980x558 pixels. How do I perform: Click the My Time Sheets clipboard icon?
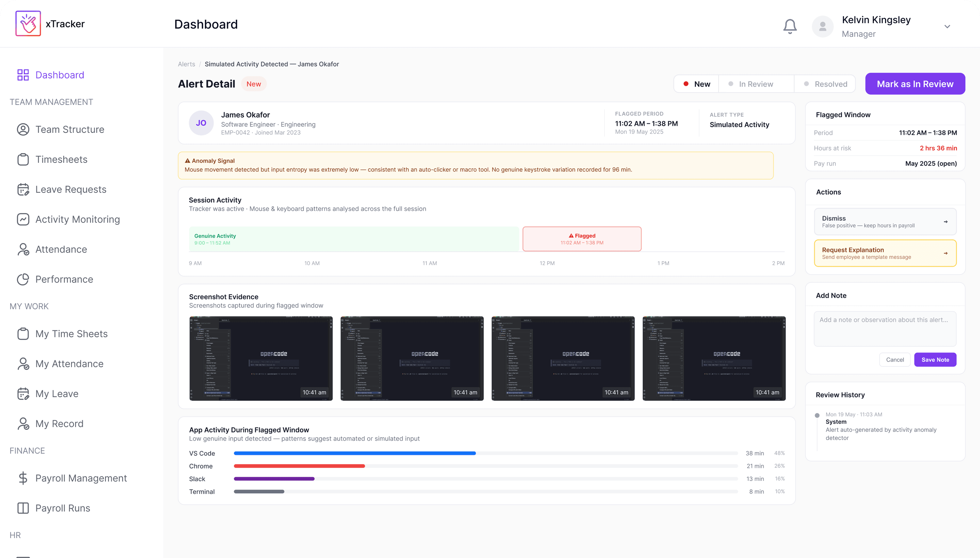pos(23,334)
